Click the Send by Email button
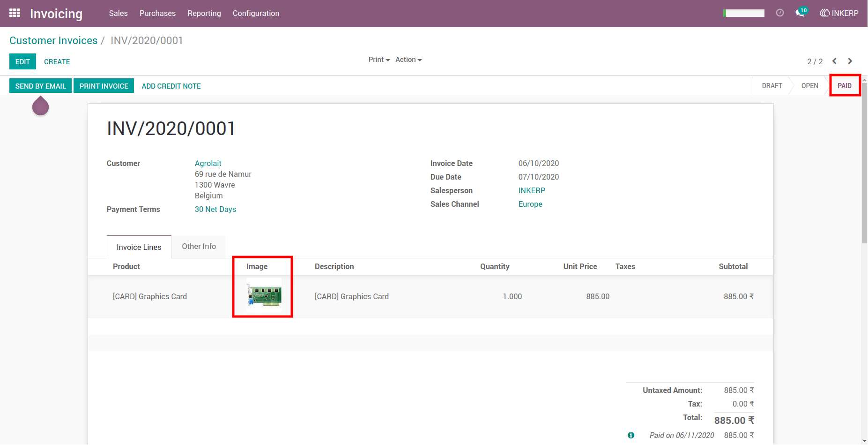This screenshot has height=445, width=868. pyautogui.click(x=41, y=86)
